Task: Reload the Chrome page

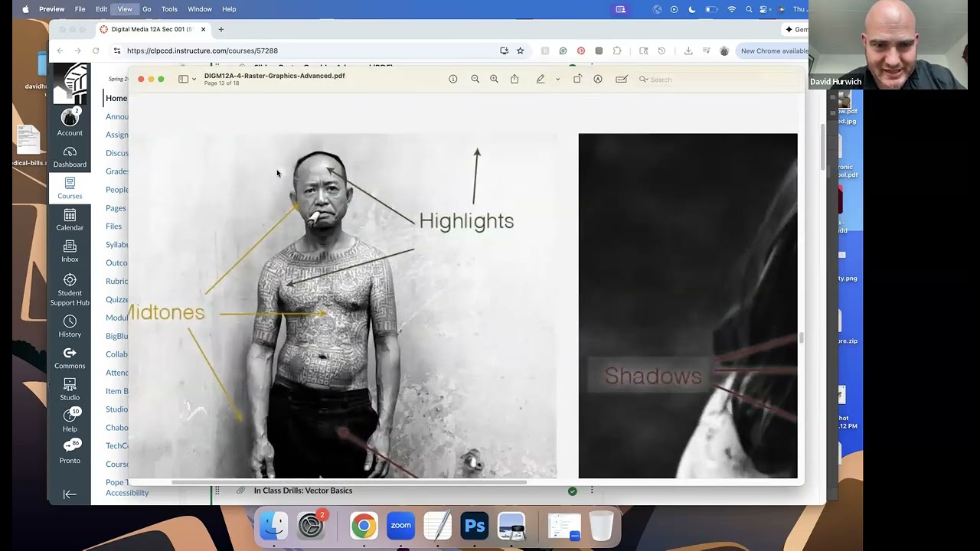Action: click(x=96, y=51)
